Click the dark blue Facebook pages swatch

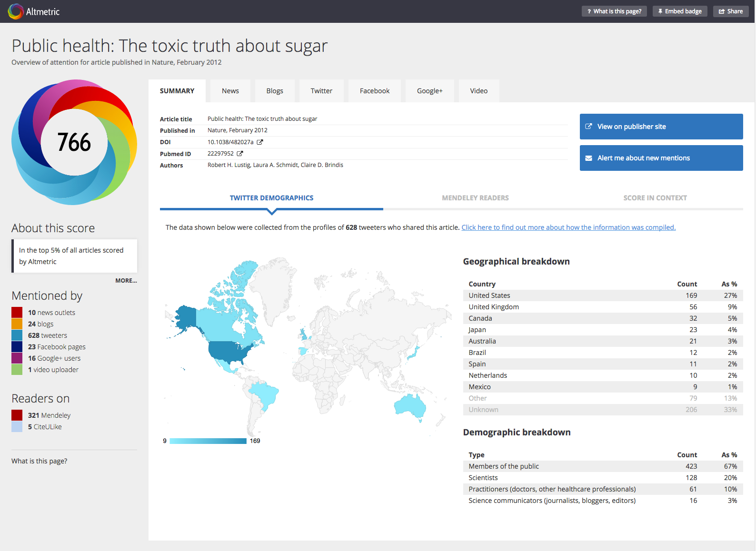(x=17, y=346)
